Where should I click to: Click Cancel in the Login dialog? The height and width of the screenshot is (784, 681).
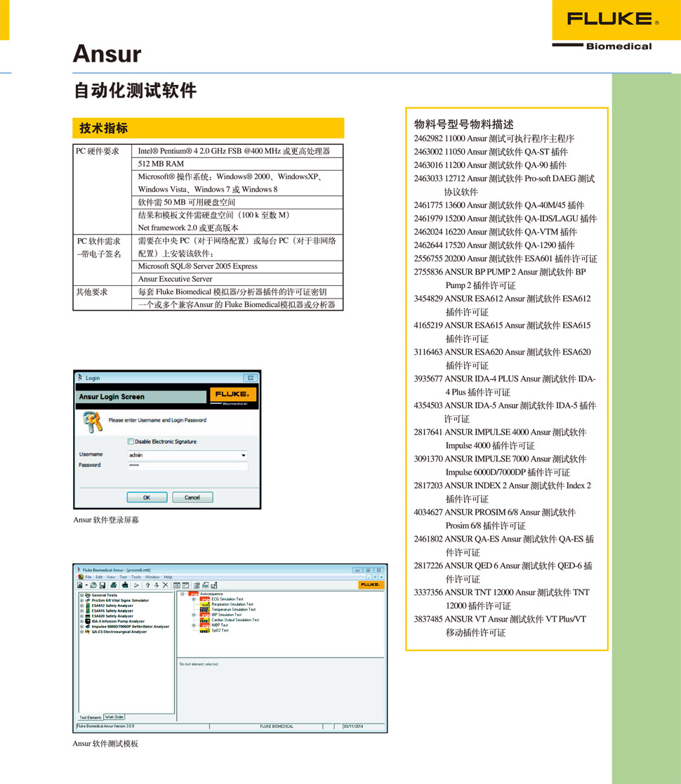click(192, 497)
